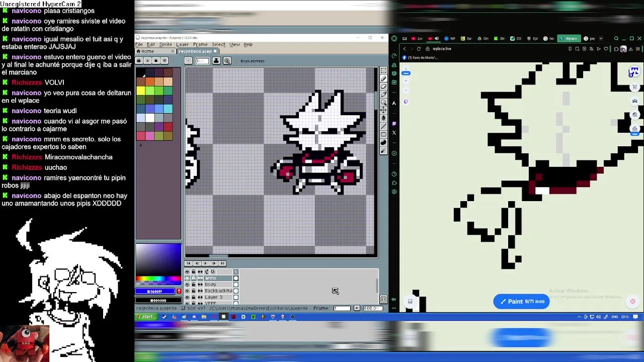
Task: Open the File menu in Aseprite
Action: point(139,44)
